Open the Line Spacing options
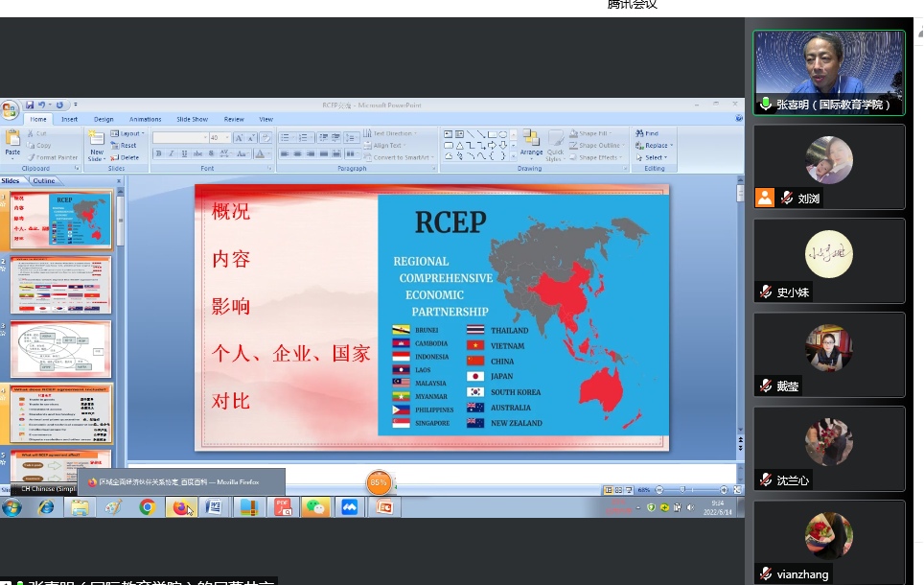This screenshot has height=585, width=924. coord(351,138)
